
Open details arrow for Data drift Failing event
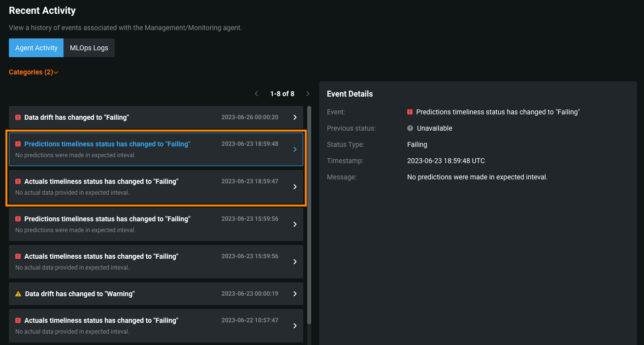[x=295, y=117]
